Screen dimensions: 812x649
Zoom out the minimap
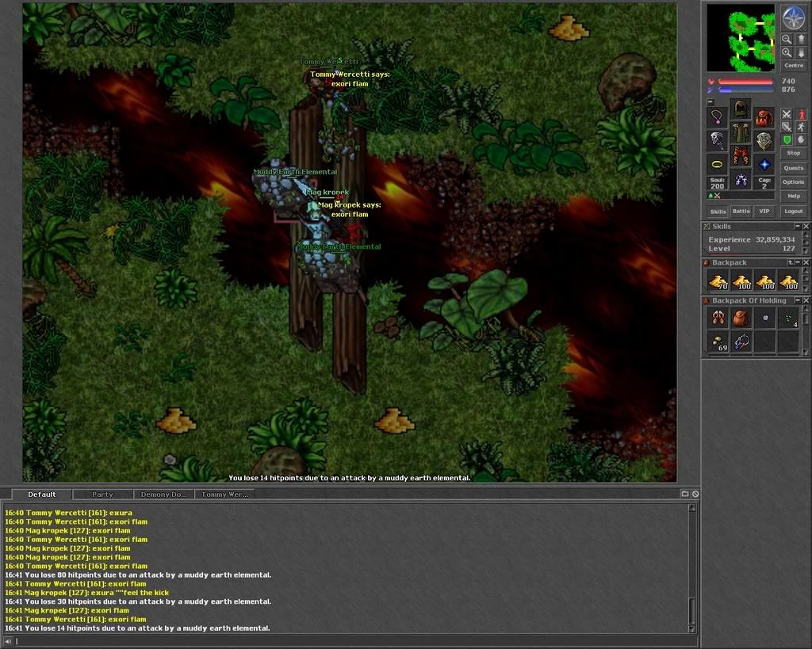pyautogui.click(x=787, y=40)
